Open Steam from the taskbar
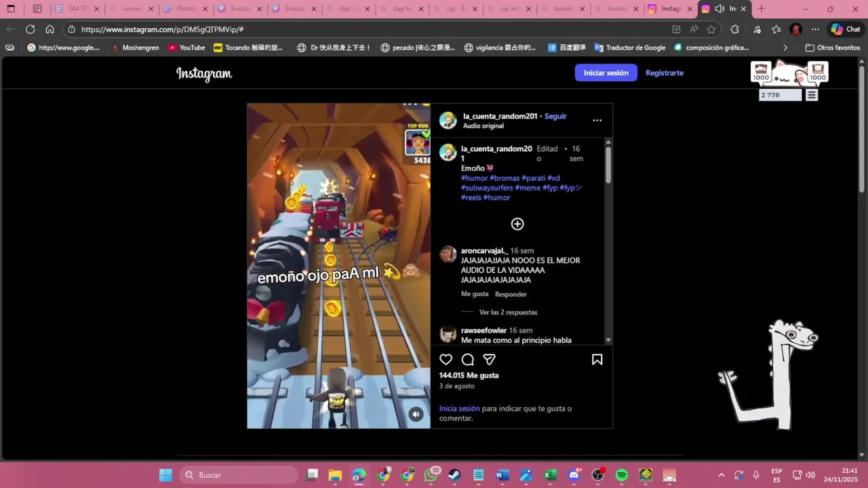Viewport: 868px width, 488px height. click(x=454, y=475)
